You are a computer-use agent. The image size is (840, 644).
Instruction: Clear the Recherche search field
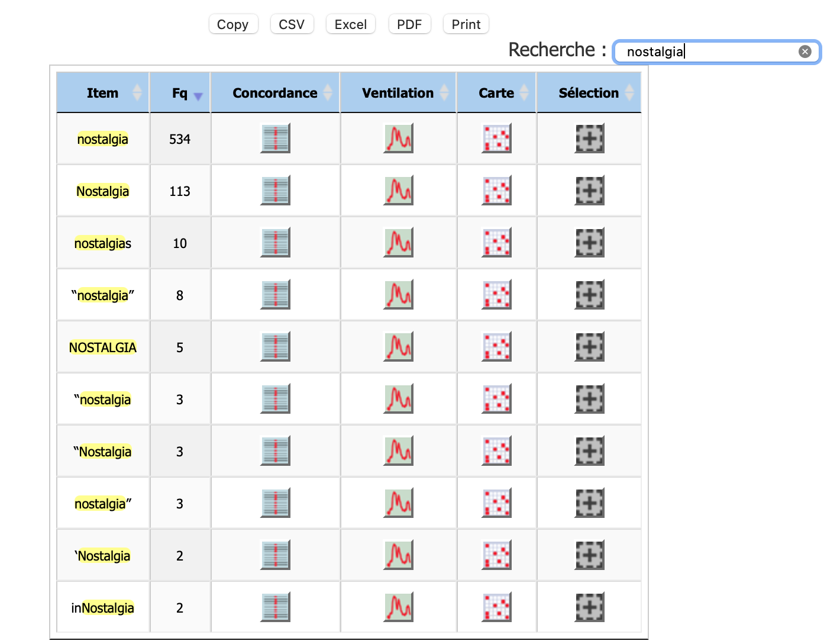805,51
